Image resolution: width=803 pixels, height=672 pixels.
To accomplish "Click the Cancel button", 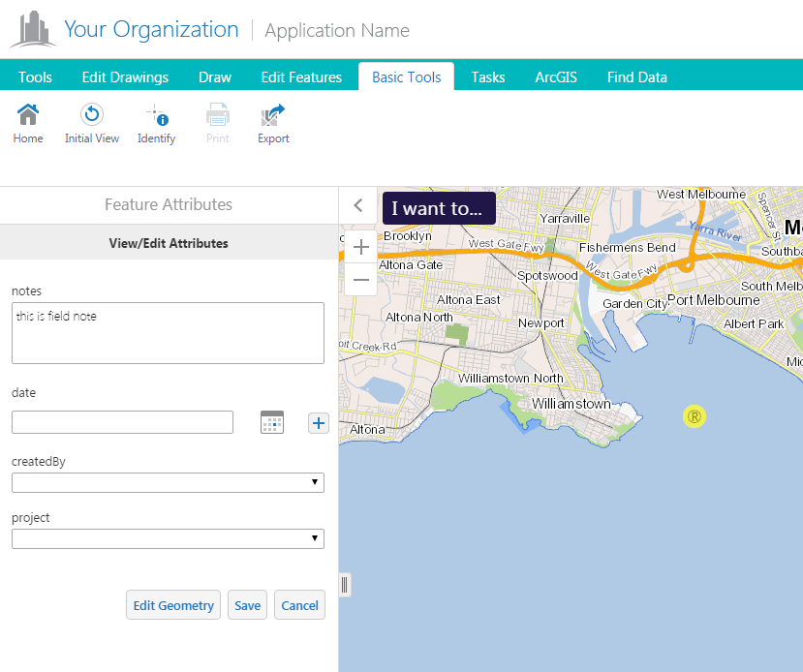I will 299,605.
